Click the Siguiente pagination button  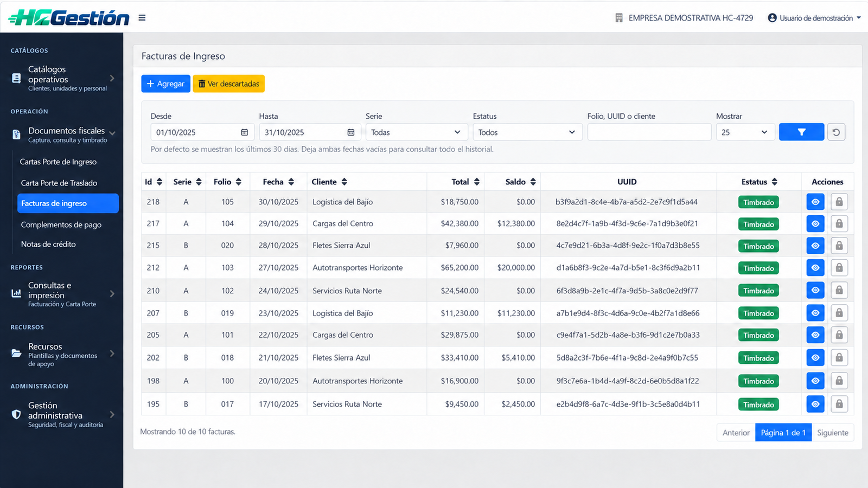pos(833,432)
